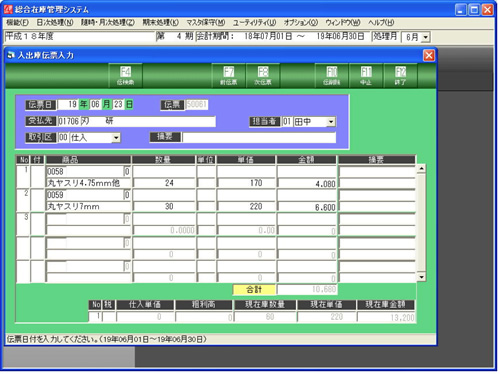Viewport: 500px width, 374px height.
Task: Click the 摘要 header input field
Action: pyautogui.click(x=259, y=137)
